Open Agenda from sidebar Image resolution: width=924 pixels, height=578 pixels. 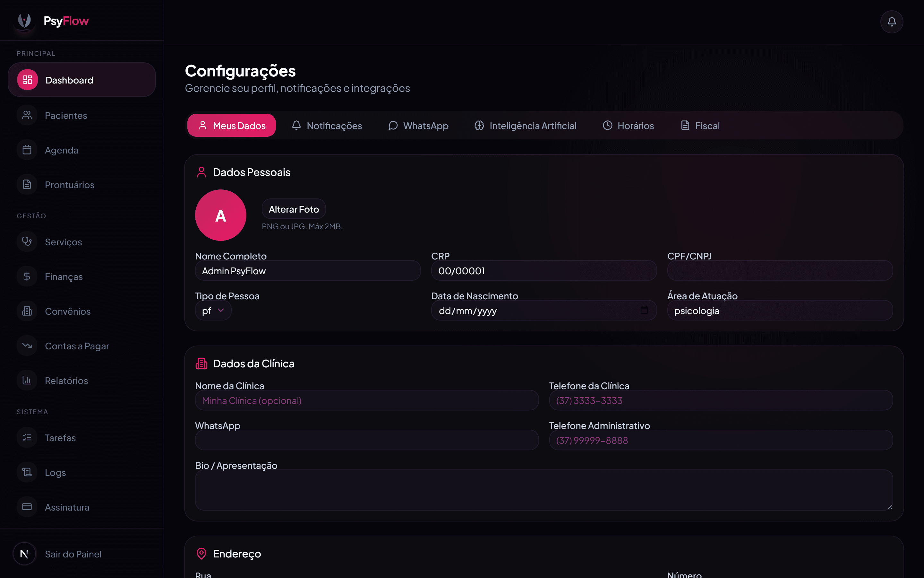82,150
